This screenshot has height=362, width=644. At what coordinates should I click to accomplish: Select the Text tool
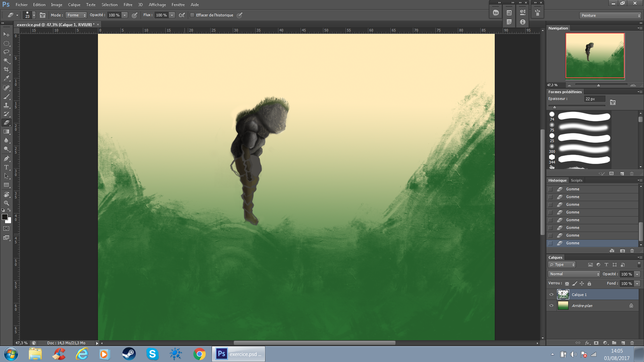(6, 167)
